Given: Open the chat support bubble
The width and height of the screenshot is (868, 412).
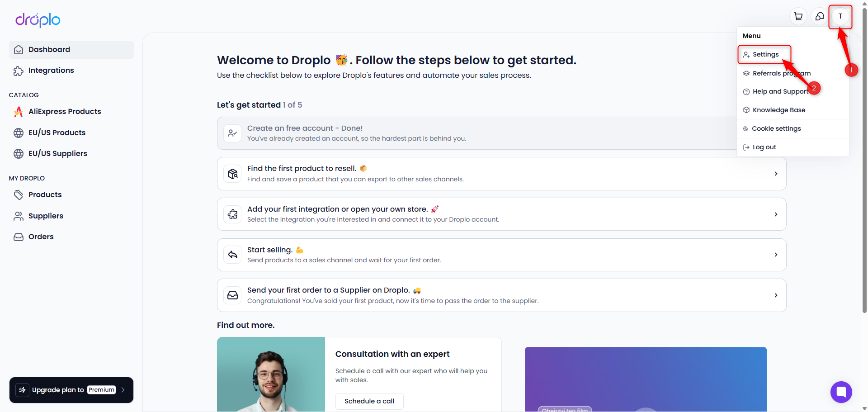Looking at the screenshot, I should [x=841, y=392].
